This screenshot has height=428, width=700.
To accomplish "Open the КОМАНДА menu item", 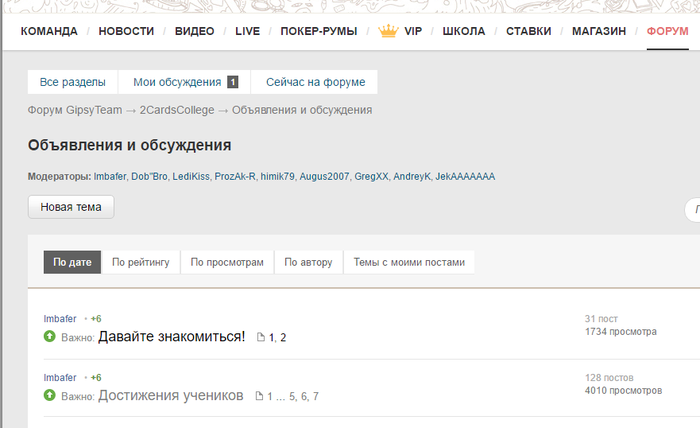I will click(49, 31).
